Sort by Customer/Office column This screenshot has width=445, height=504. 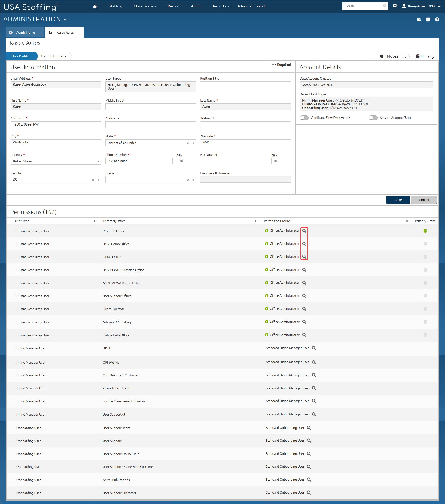click(x=256, y=221)
